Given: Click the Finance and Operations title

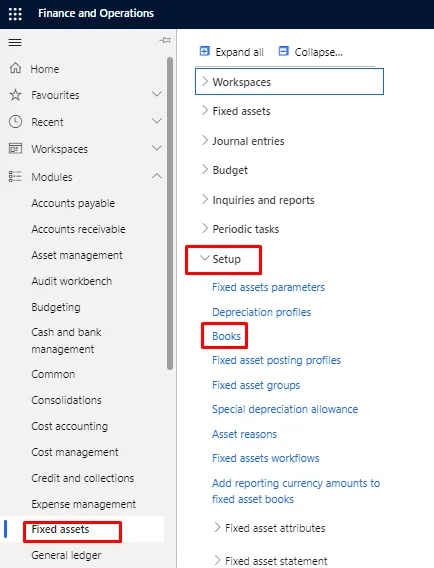Looking at the screenshot, I should [x=96, y=13].
